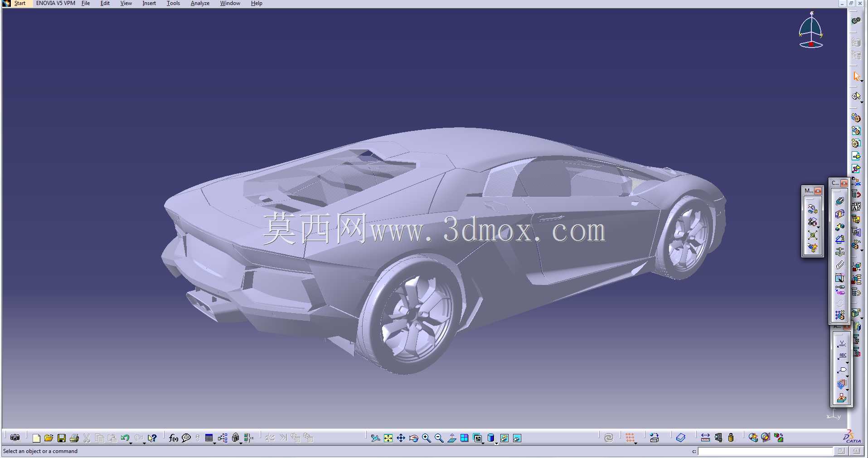Click the command input field

point(765,451)
